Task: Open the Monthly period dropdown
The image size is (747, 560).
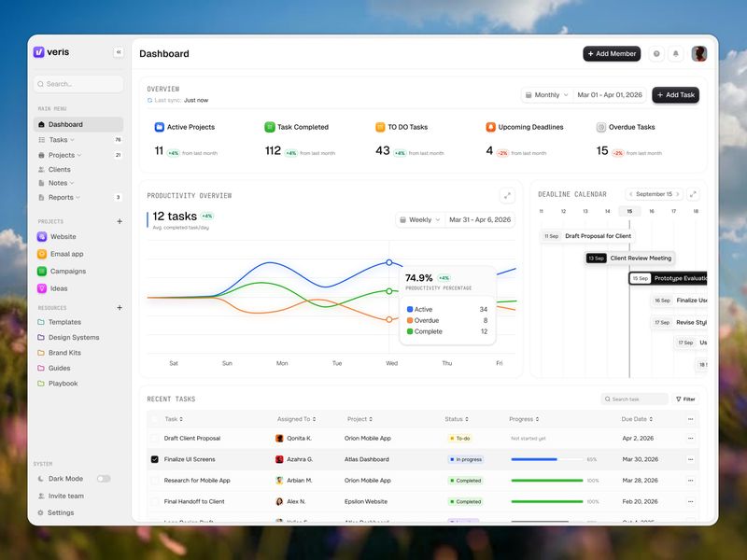Action: coord(547,95)
